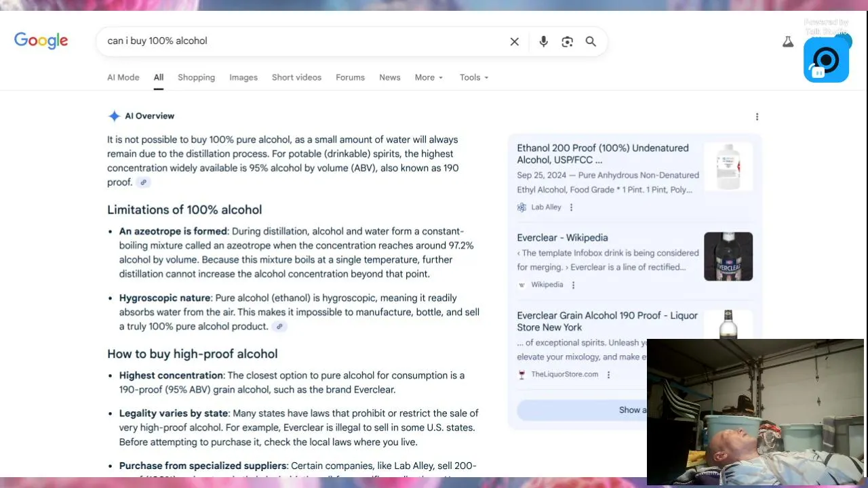
Task: Click the webcam video overlay
Action: pyautogui.click(x=755, y=412)
